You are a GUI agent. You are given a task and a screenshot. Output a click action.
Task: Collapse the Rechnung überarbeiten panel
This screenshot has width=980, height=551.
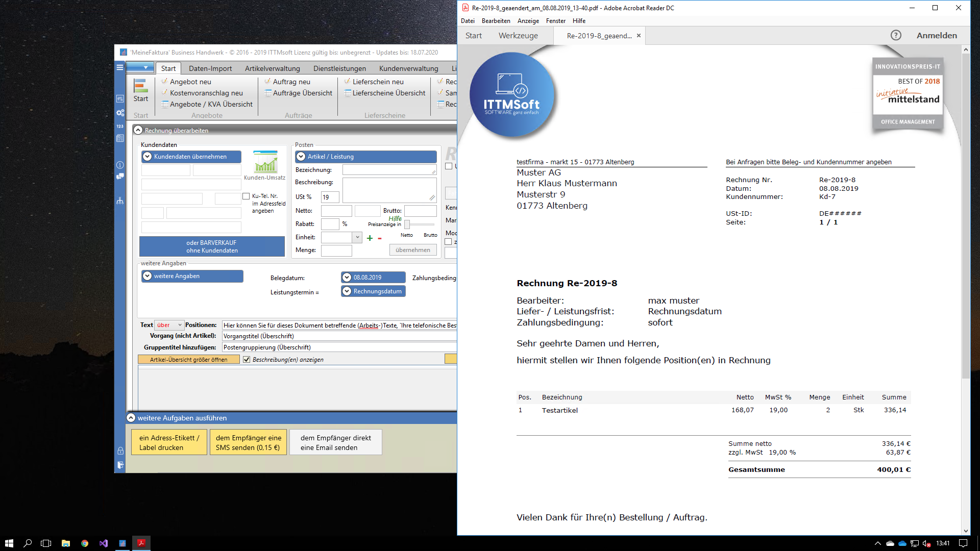click(x=138, y=131)
